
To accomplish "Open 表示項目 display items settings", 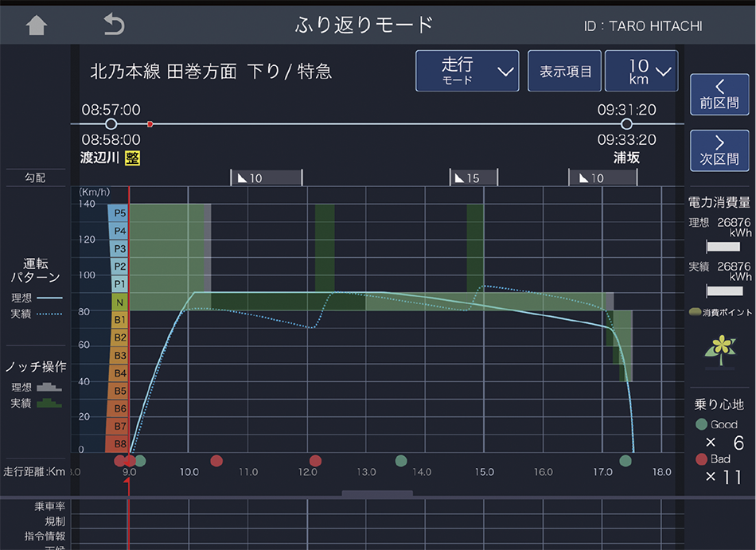I will pyautogui.click(x=565, y=71).
